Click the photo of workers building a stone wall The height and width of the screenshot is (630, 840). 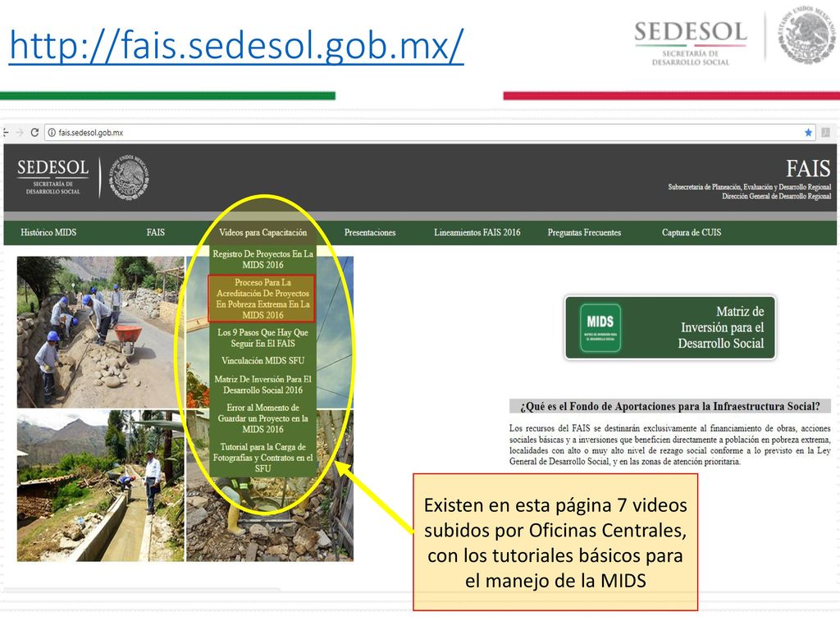[100, 332]
